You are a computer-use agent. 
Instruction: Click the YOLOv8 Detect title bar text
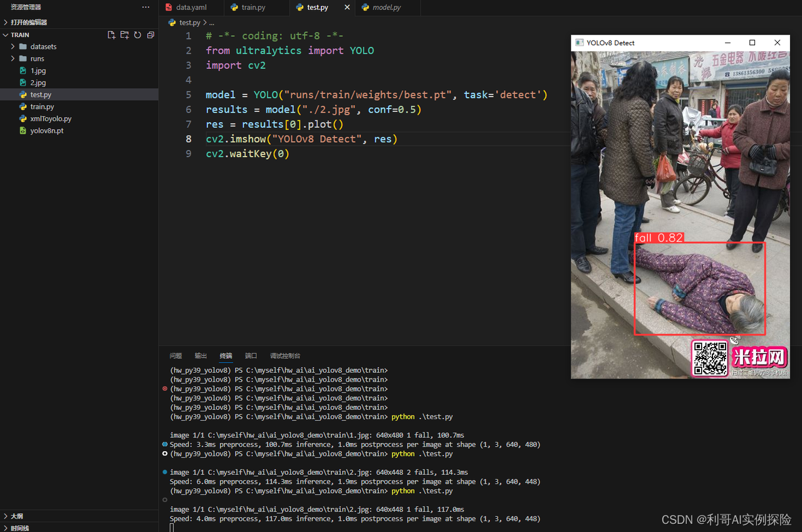610,43
